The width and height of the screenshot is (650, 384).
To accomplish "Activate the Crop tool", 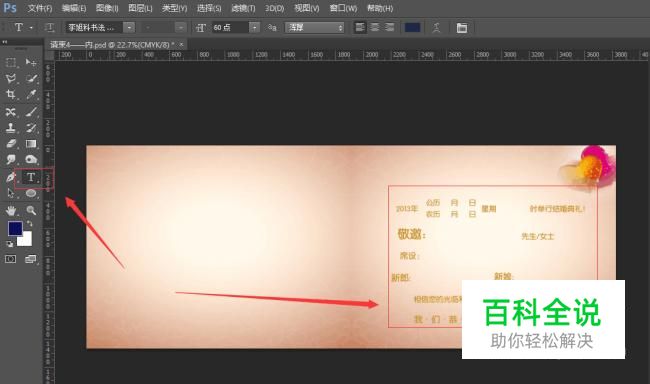I will coord(11,95).
